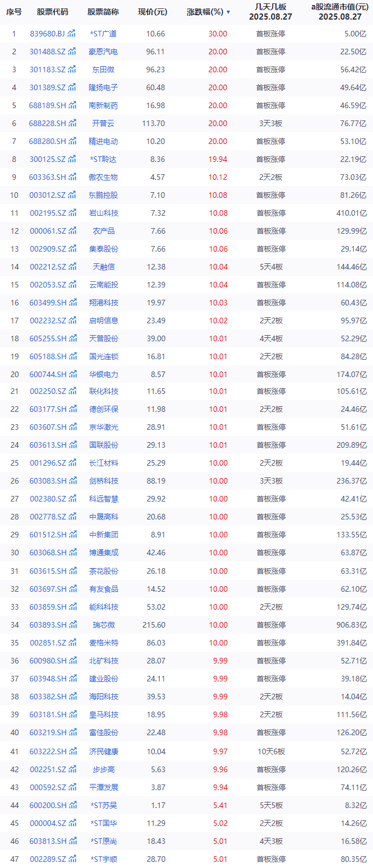Click the 股票代码 column header

pos(52,12)
